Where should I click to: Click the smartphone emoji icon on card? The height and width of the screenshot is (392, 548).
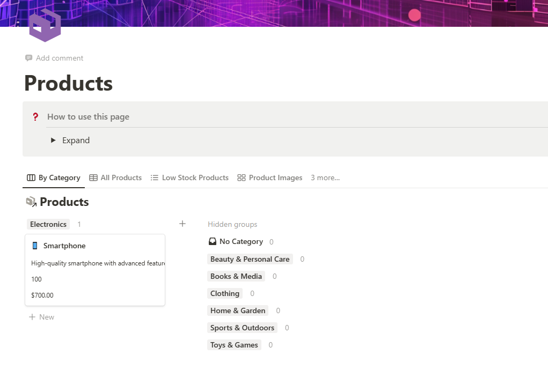coord(35,246)
